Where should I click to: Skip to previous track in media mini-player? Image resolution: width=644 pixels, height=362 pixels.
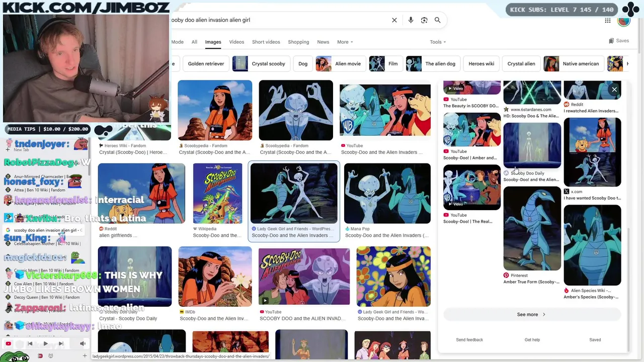30,344
